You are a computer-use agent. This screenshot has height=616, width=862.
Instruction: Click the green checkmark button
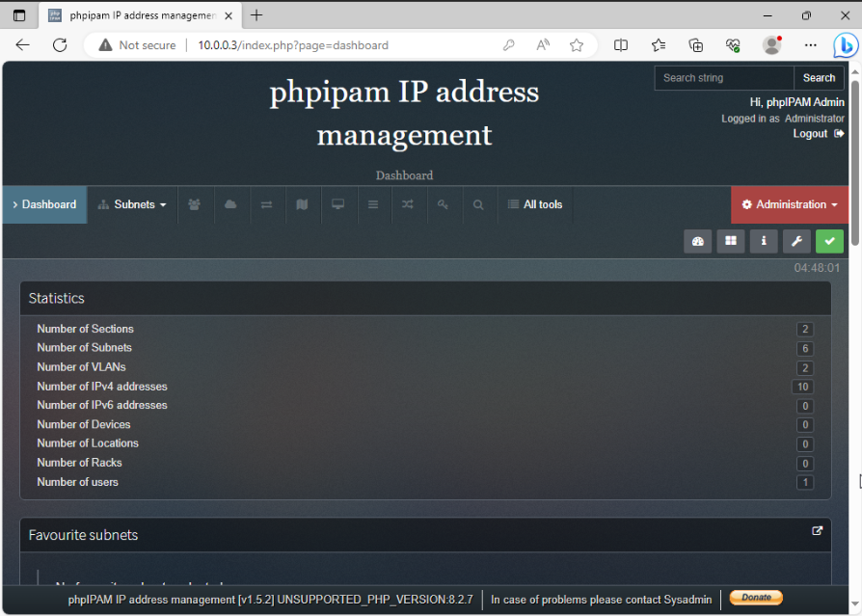[829, 241]
